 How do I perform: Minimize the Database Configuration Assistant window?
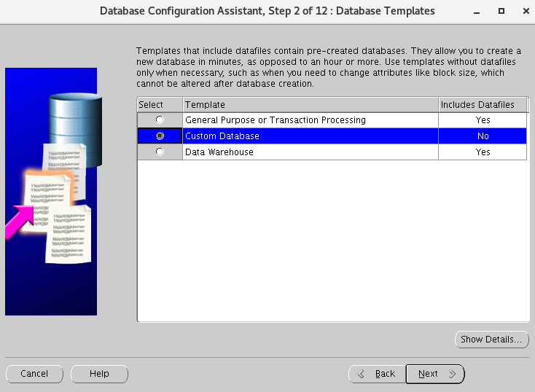[476, 11]
